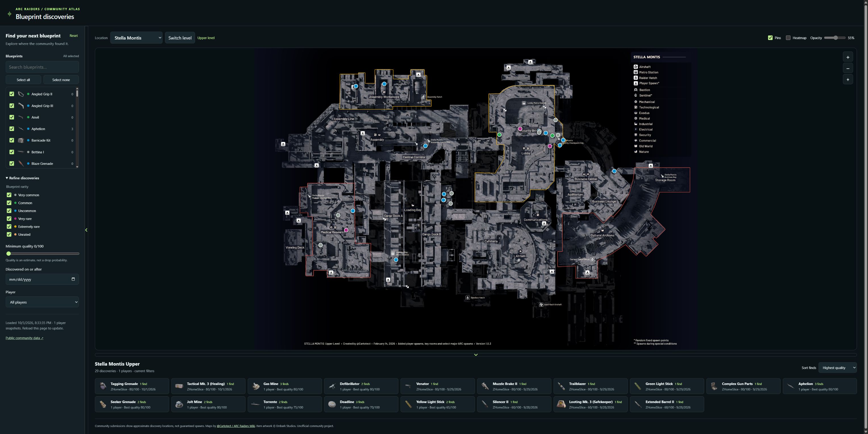This screenshot has width=868, height=434.
Task: Click the blue pin at Loading Bay Metro Station
Action: click(396, 260)
